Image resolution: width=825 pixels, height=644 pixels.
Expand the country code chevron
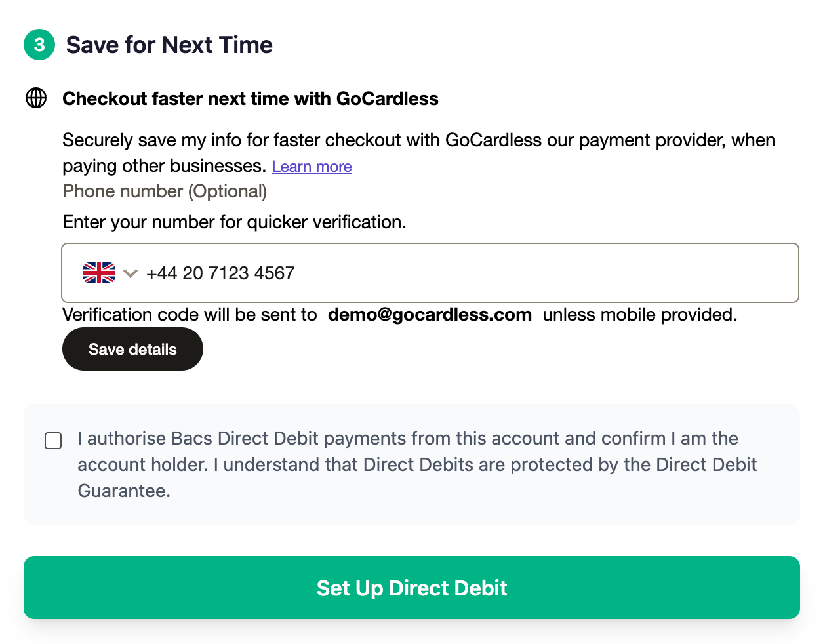coord(131,273)
